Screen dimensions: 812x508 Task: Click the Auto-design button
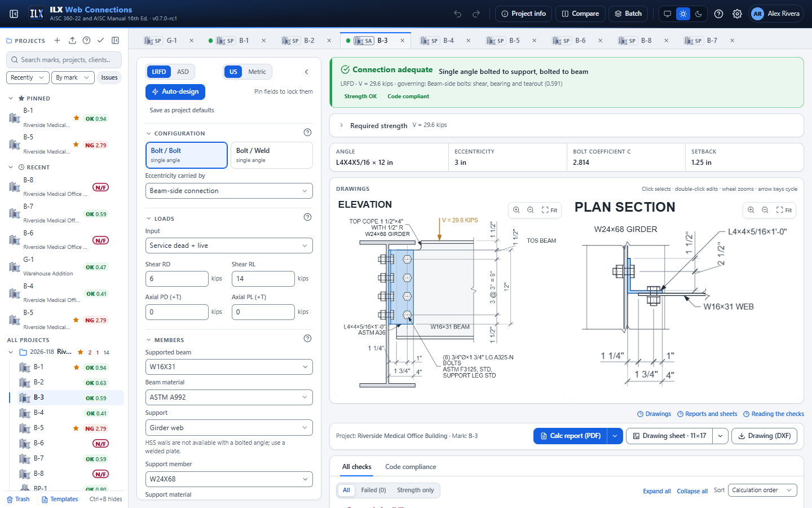click(175, 91)
